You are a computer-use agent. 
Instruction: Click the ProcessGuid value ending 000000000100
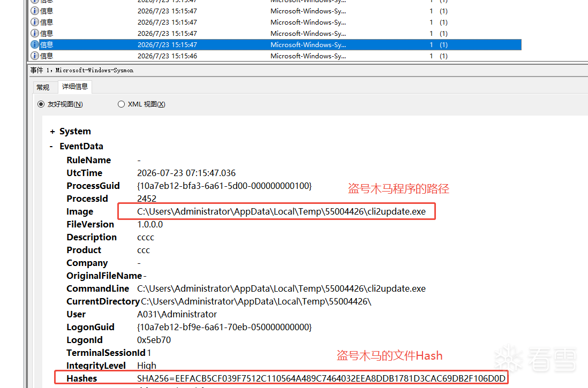click(x=224, y=186)
